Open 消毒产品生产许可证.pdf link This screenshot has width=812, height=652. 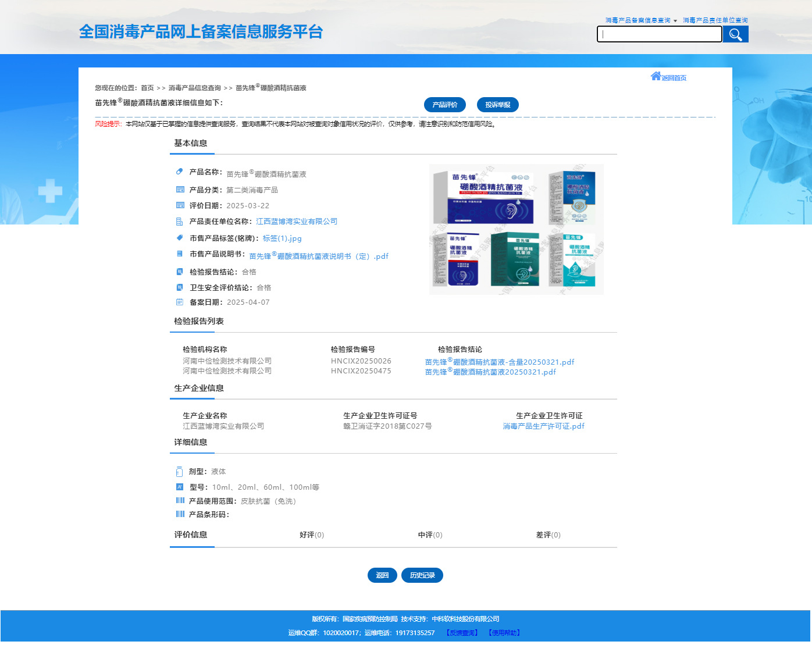click(x=544, y=426)
